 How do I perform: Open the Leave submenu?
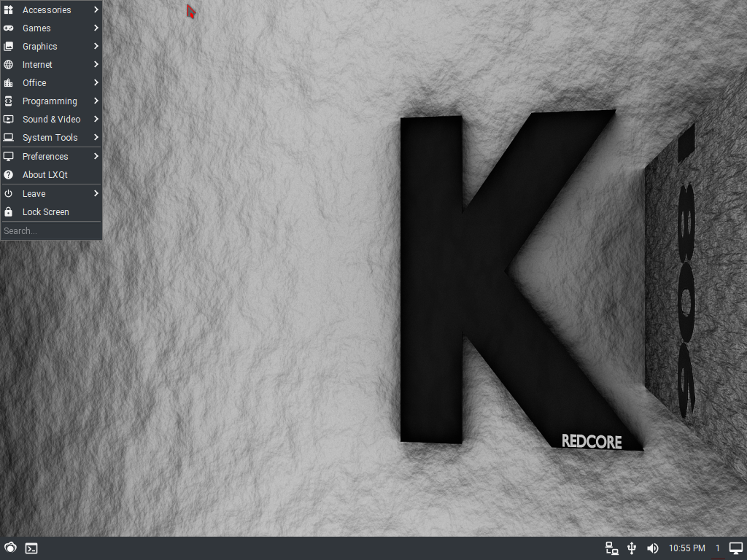click(51, 193)
